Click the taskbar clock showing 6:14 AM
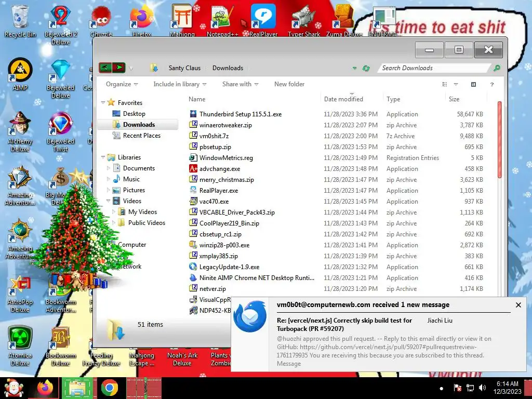This screenshot has width=532, height=399. [507, 388]
